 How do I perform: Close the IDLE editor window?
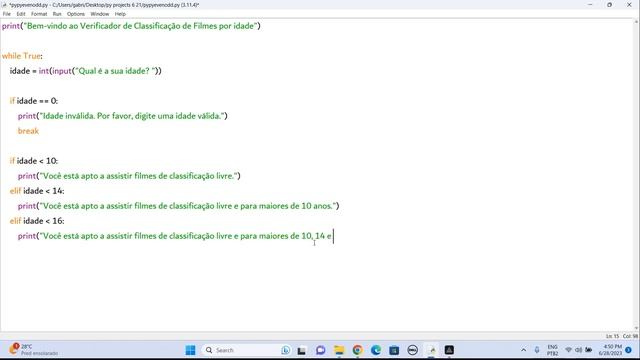click(x=629, y=5)
